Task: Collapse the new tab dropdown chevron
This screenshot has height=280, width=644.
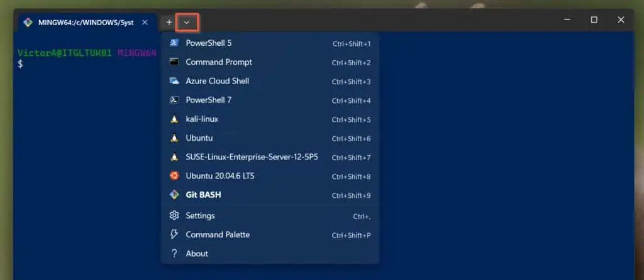Action: tap(187, 23)
